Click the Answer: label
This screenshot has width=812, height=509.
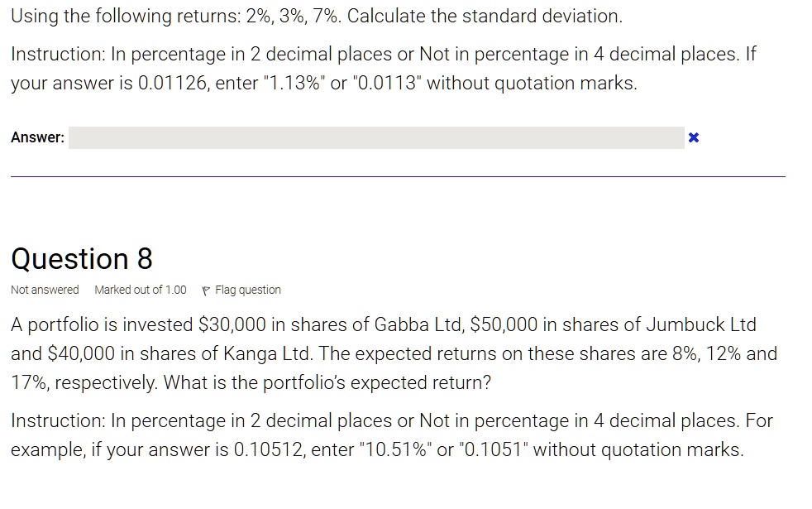pyautogui.click(x=38, y=137)
